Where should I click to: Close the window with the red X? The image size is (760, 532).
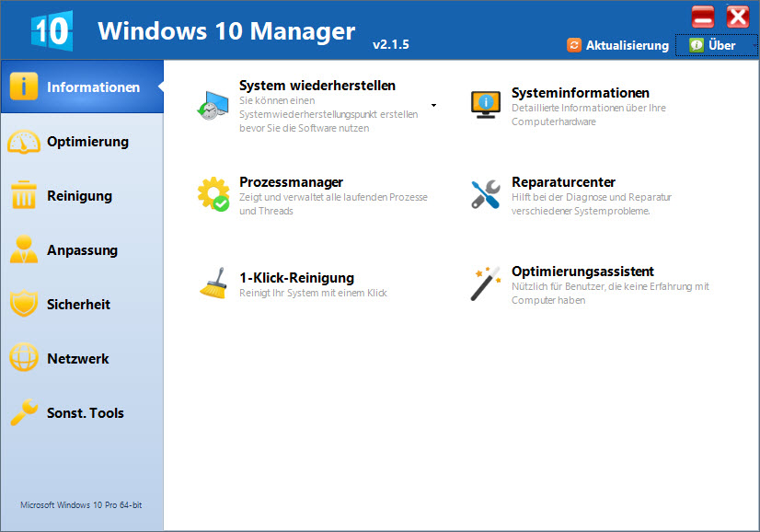tap(737, 17)
